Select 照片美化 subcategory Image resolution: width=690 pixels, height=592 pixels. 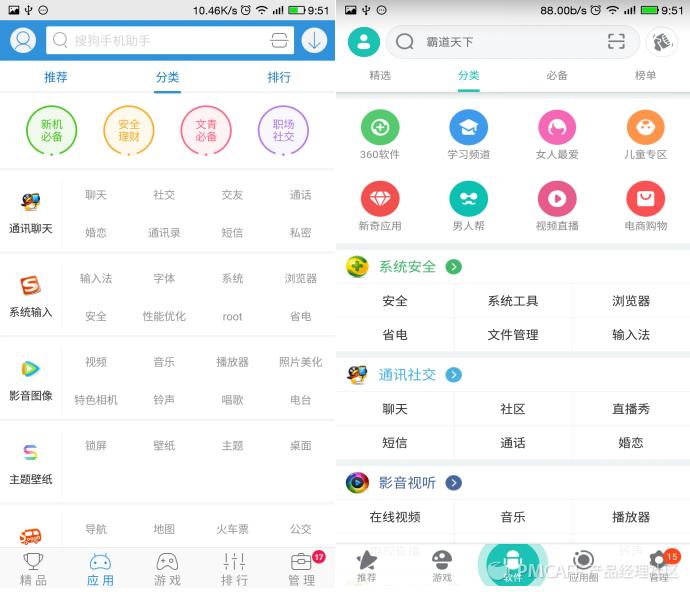(x=301, y=362)
